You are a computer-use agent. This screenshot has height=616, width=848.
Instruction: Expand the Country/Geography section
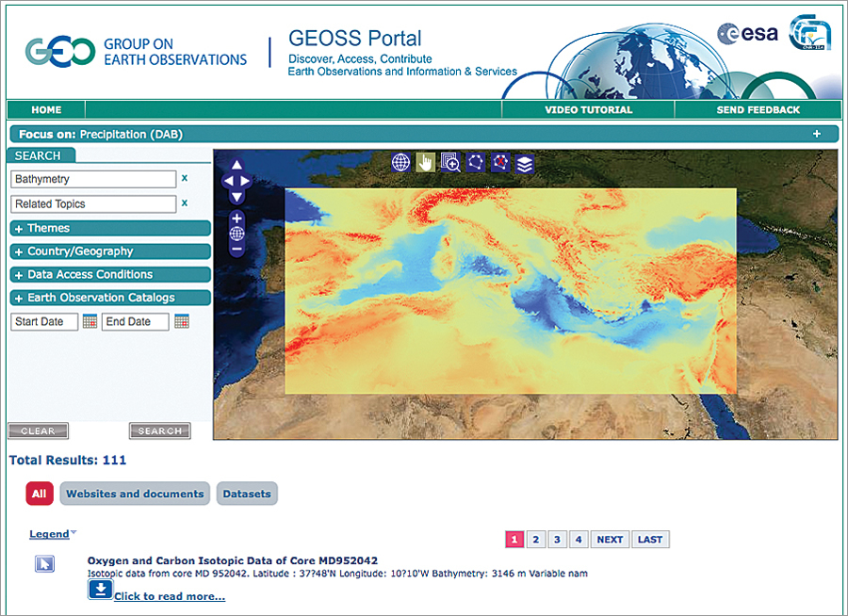tap(110, 251)
